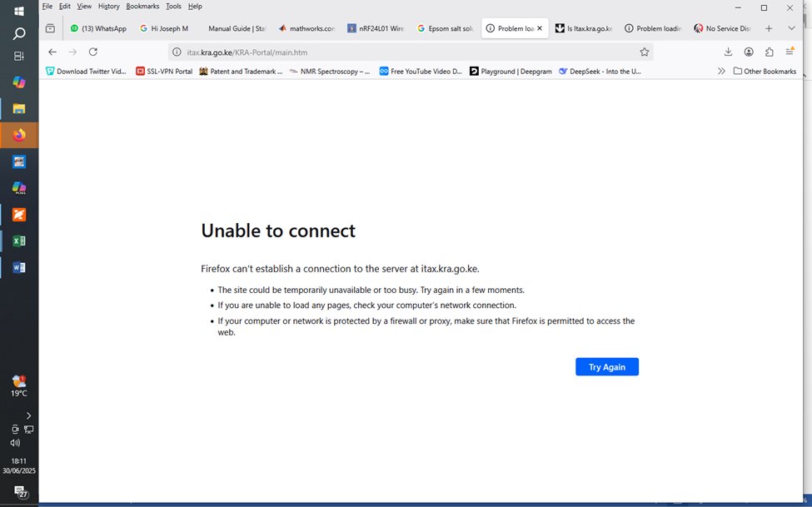This screenshot has width=812, height=507.
Task: Go forward one page
Action: pyautogui.click(x=72, y=52)
